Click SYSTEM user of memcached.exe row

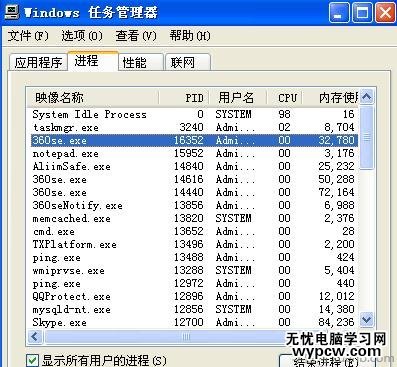tap(233, 218)
